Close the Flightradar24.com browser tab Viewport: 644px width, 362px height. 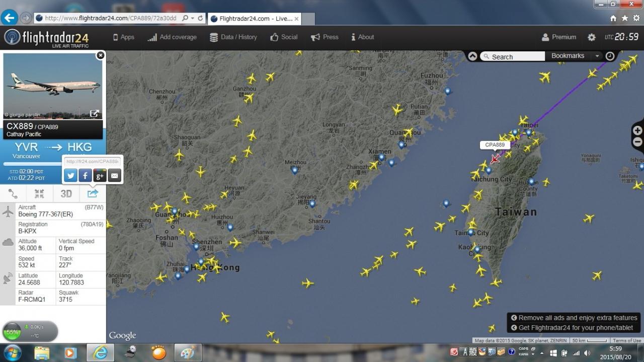296,19
